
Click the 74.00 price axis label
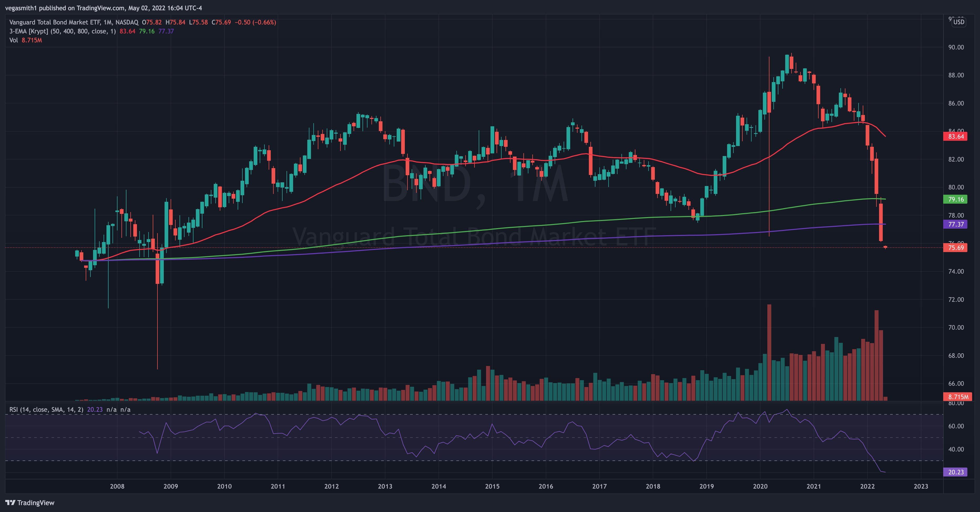point(956,272)
